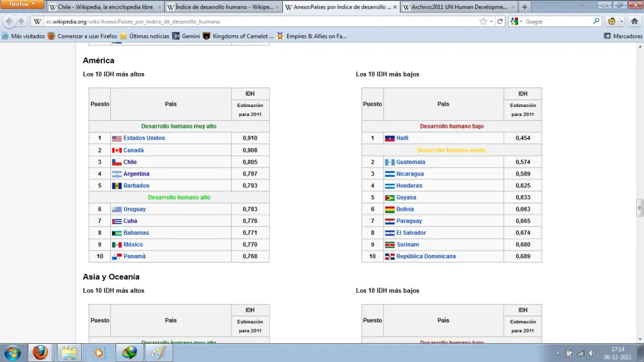Launch Windows Media Player from taskbar

(x=99, y=353)
